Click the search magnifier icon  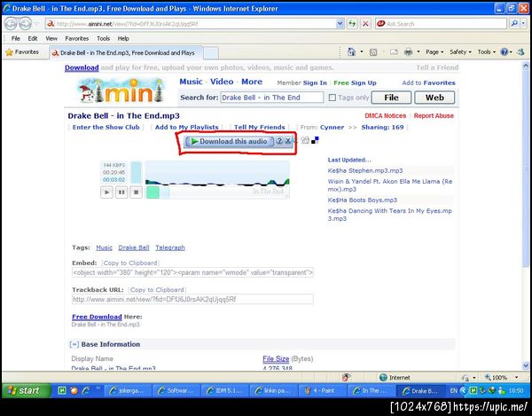(x=514, y=24)
